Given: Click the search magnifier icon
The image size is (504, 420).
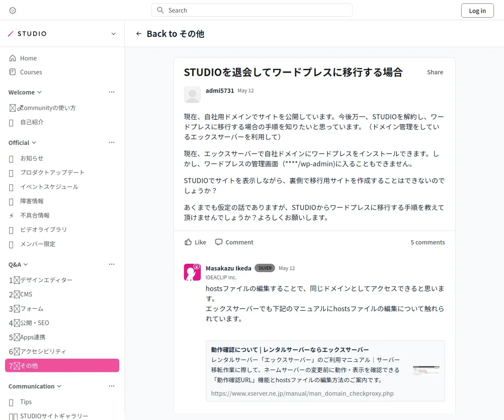Looking at the screenshot, I should 160,10.
